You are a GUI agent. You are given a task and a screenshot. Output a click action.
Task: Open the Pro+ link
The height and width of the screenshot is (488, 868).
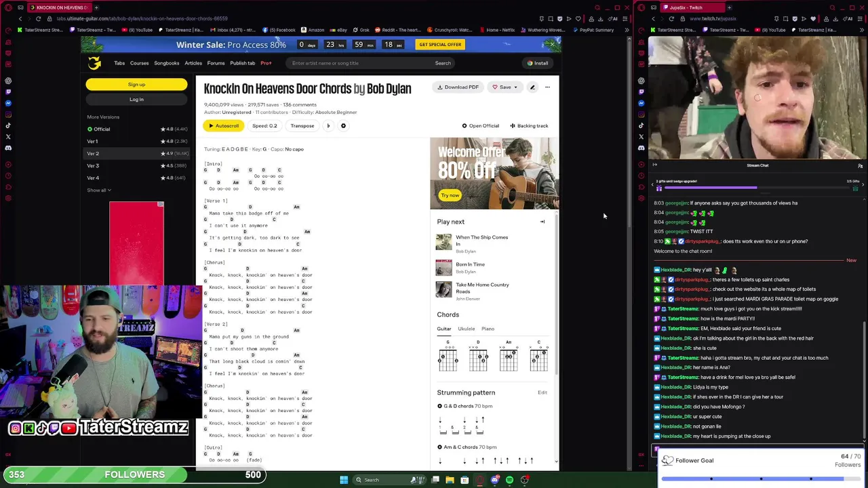(x=266, y=63)
